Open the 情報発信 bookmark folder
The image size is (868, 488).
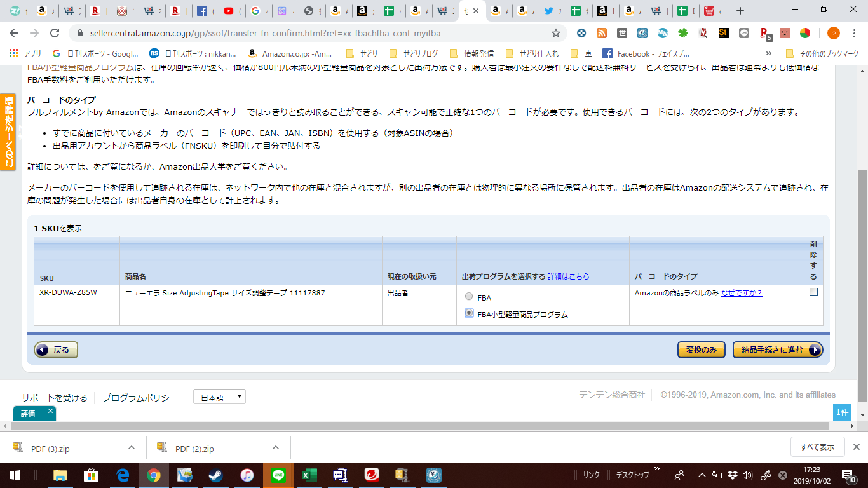pyautogui.click(x=471, y=54)
